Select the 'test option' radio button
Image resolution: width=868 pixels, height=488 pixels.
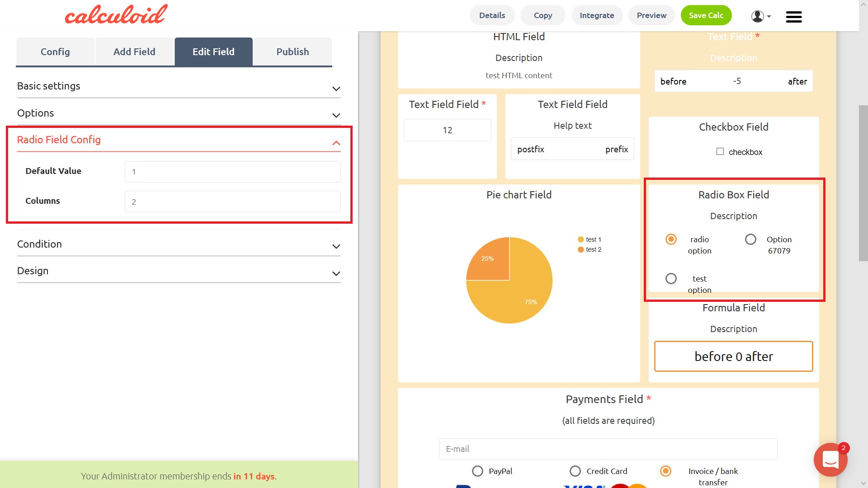point(670,278)
